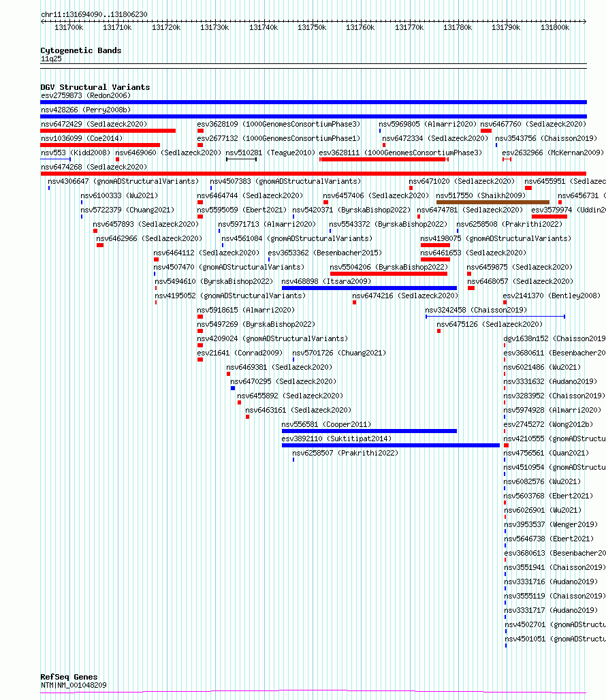Select nsv5494610 (ByrskaBishop2022) label

coord(214,281)
